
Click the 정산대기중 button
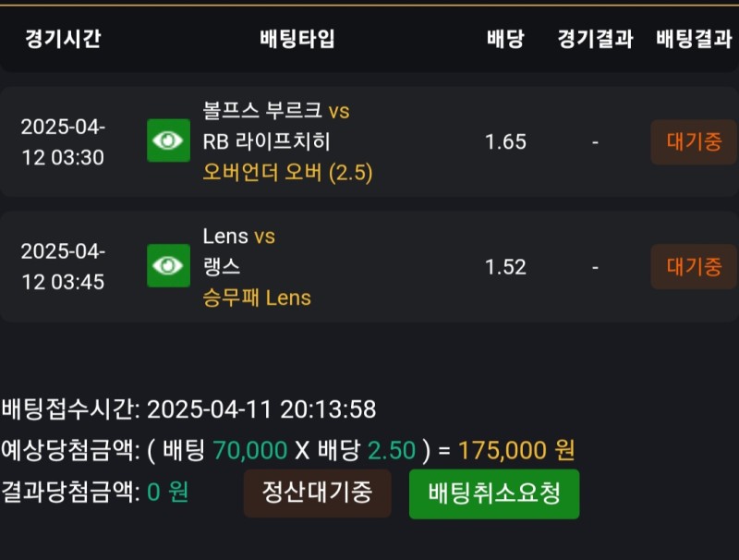[317, 493]
